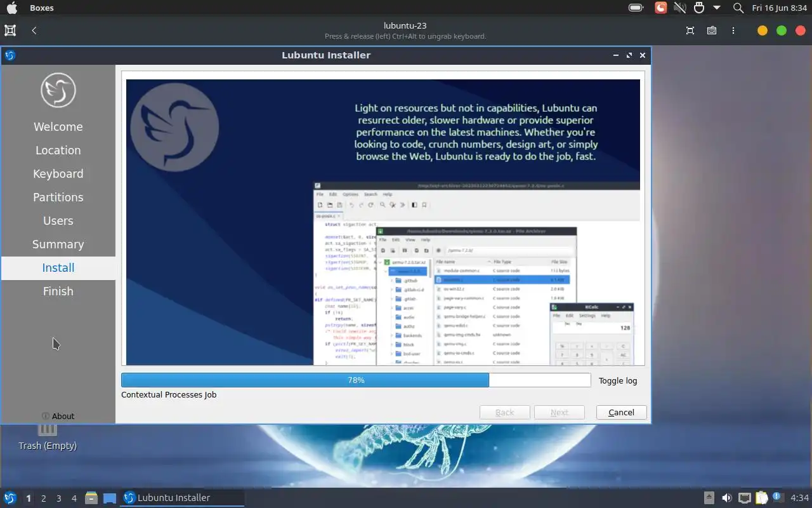This screenshot has width=812, height=508.
Task: Open the red menu bar app icon
Action: [660, 8]
